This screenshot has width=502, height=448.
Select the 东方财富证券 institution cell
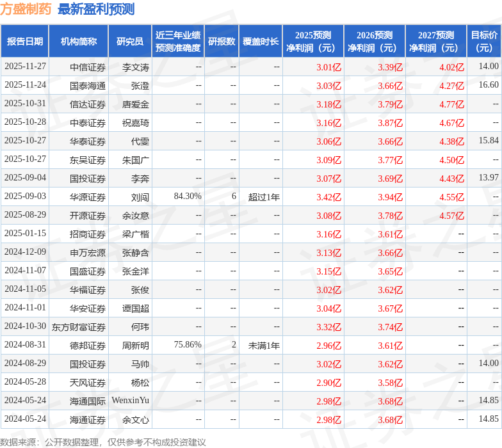click(79, 327)
